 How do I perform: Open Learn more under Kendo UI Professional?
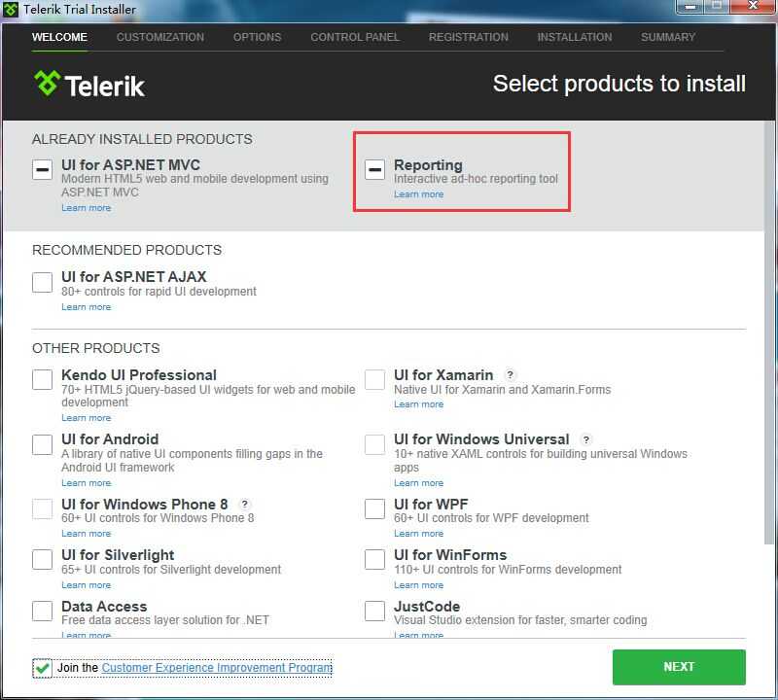[x=86, y=418]
